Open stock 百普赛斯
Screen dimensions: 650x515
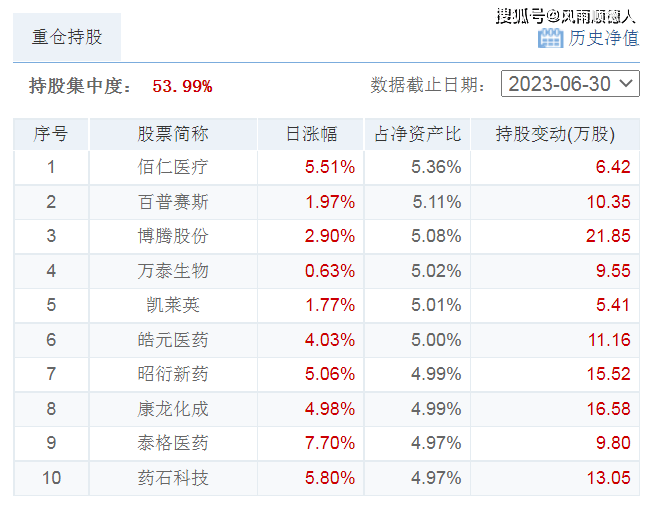tap(173, 202)
